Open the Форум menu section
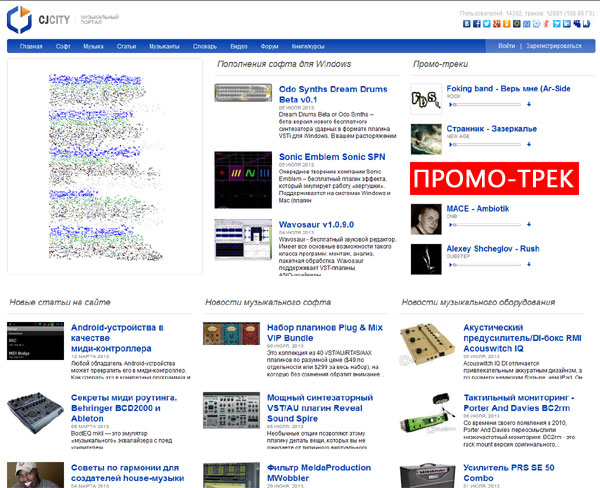This screenshot has height=488, width=600. coord(269,46)
